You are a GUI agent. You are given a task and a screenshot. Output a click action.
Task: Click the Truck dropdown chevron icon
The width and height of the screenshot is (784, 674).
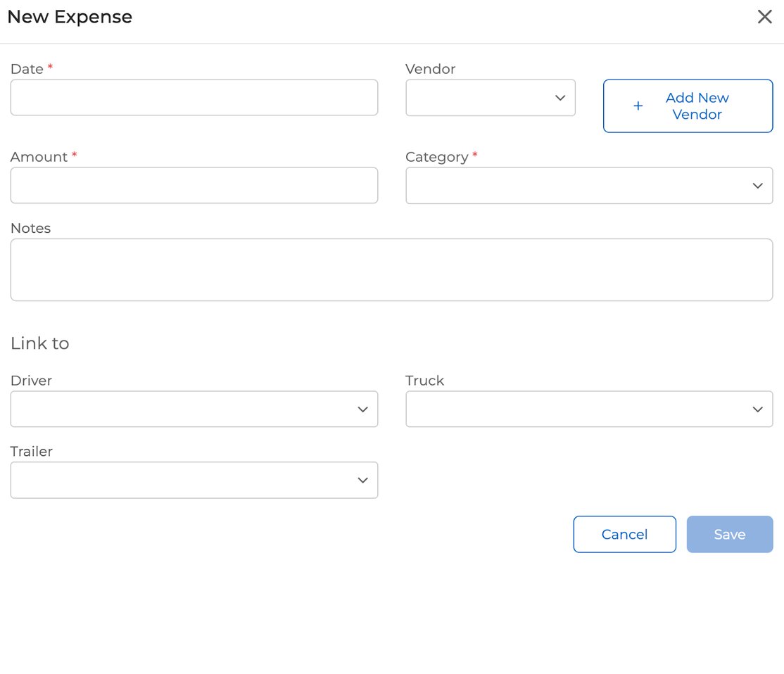(757, 409)
